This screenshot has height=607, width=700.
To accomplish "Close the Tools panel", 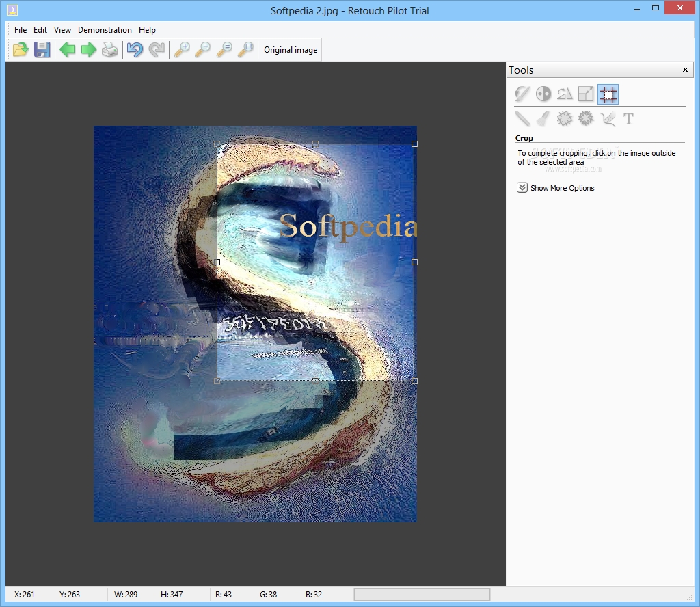I will coord(685,70).
